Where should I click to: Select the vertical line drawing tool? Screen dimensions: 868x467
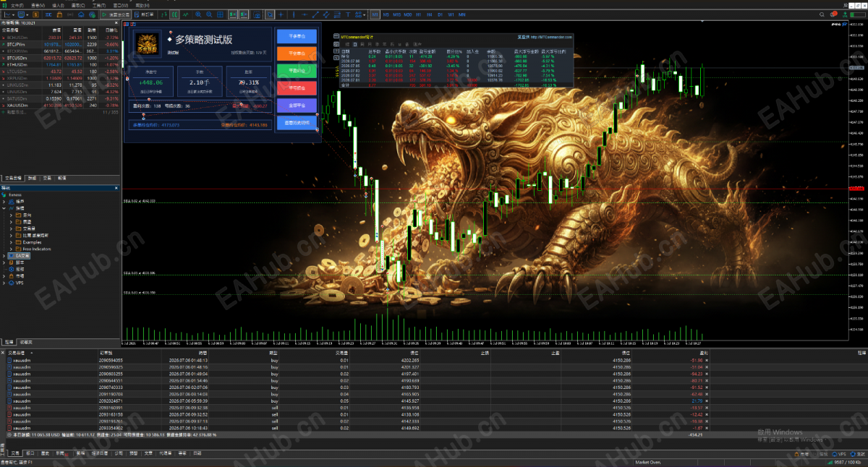click(x=294, y=14)
